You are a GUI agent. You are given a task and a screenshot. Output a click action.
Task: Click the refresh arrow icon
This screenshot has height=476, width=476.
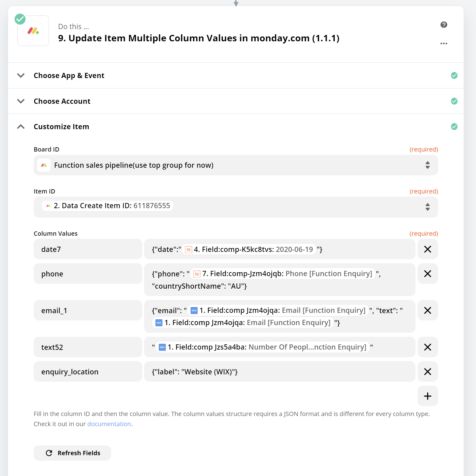pyautogui.click(x=49, y=453)
